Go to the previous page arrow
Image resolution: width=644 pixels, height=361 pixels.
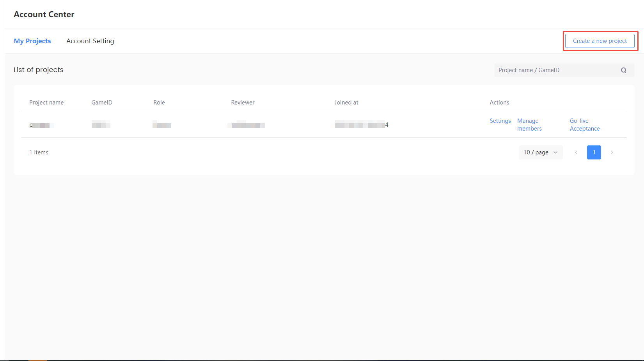pos(576,152)
